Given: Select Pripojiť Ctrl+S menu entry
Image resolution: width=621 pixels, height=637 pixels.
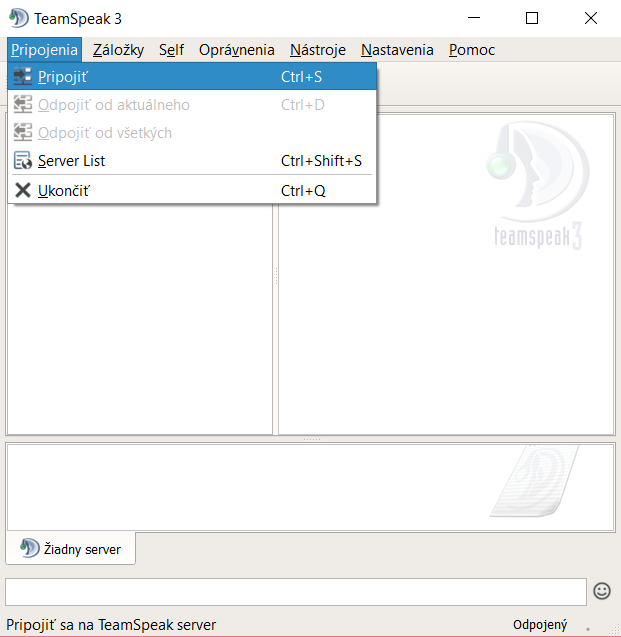Looking at the screenshot, I should 192,76.
